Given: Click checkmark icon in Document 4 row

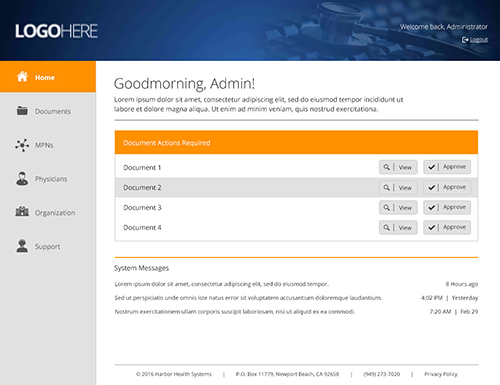Looking at the screenshot, I should (x=432, y=227).
